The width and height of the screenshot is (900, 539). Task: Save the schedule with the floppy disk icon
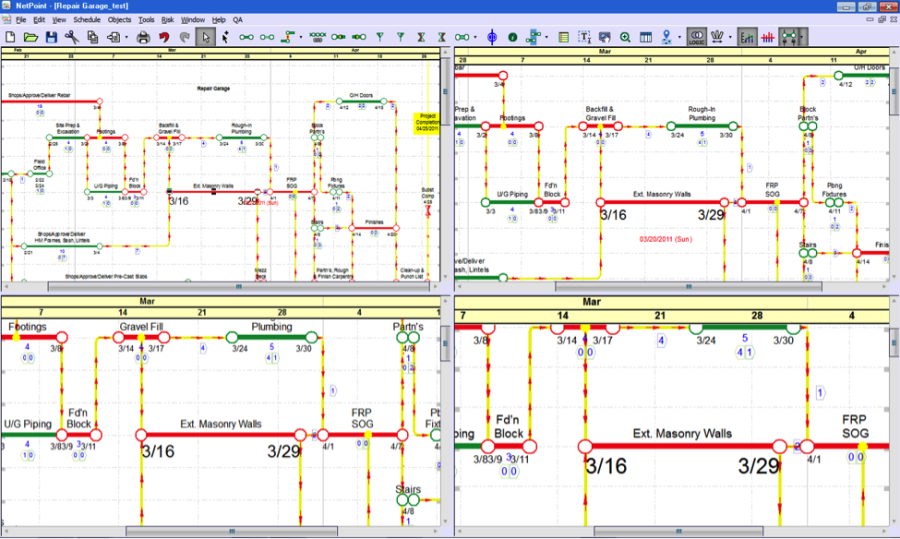click(51, 37)
